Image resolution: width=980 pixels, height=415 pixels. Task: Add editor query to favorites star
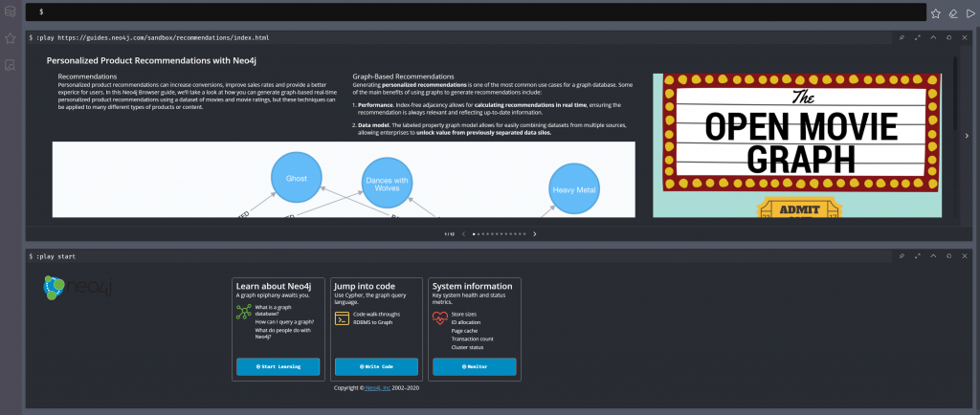pyautogui.click(x=936, y=13)
